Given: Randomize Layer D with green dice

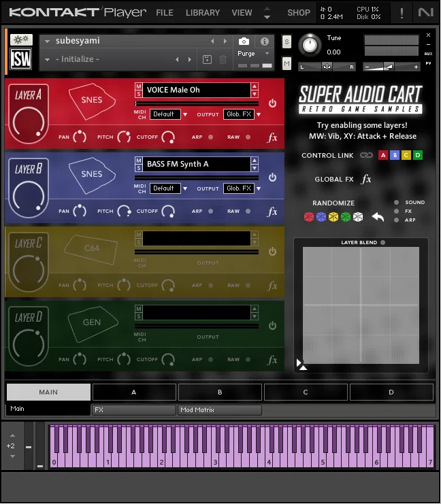Looking at the screenshot, I should [346, 217].
